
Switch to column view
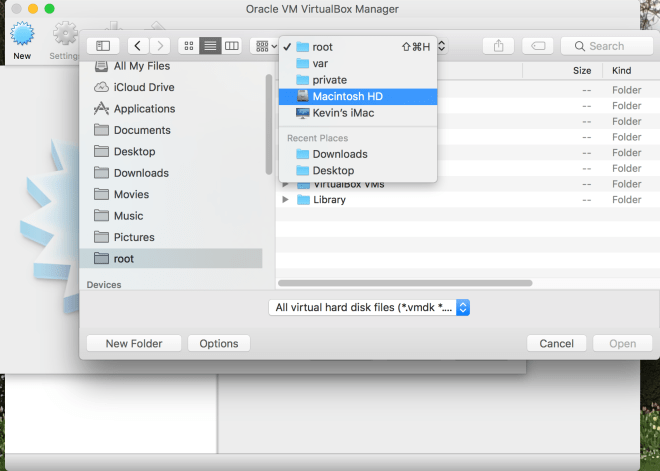click(232, 46)
